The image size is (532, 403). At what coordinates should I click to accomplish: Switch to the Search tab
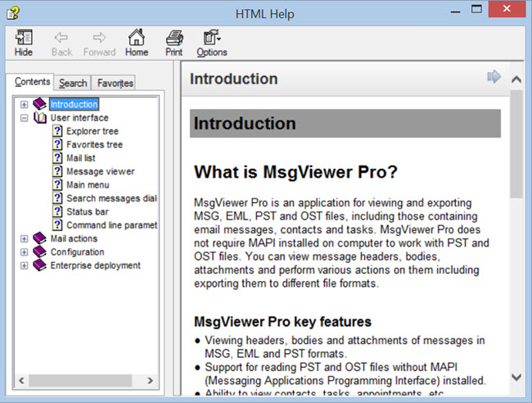[73, 83]
